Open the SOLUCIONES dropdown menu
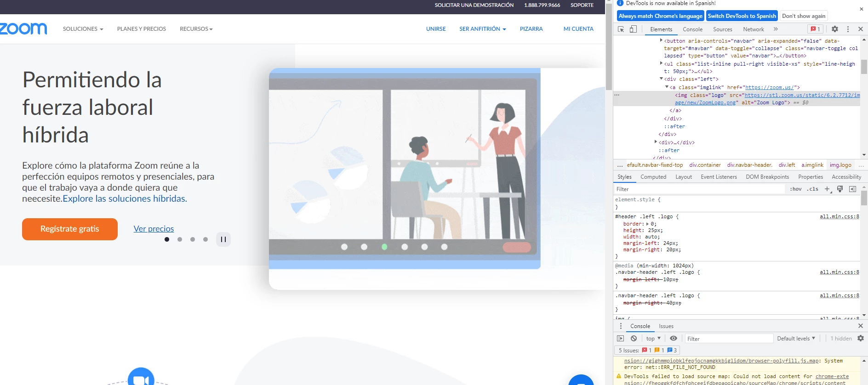This screenshot has width=868, height=385. (x=83, y=29)
